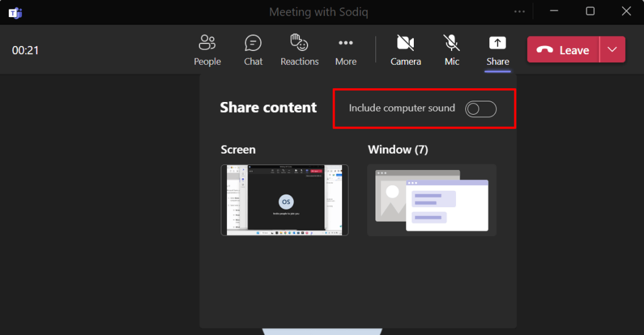Image resolution: width=644 pixels, height=335 pixels.
Task: Click the 00:21 meeting timer
Action: pyautogui.click(x=25, y=50)
